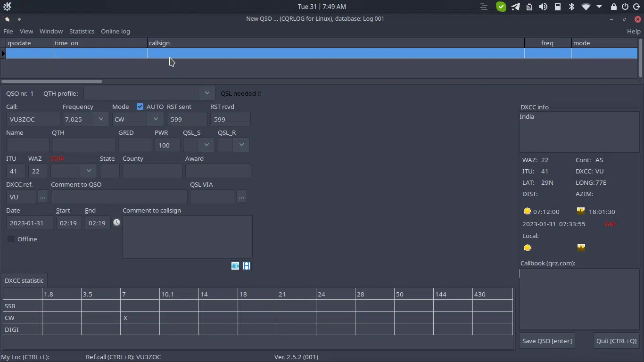644x362 pixels.
Task: Toggle the AUTO mode checkbox
Action: tap(140, 107)
